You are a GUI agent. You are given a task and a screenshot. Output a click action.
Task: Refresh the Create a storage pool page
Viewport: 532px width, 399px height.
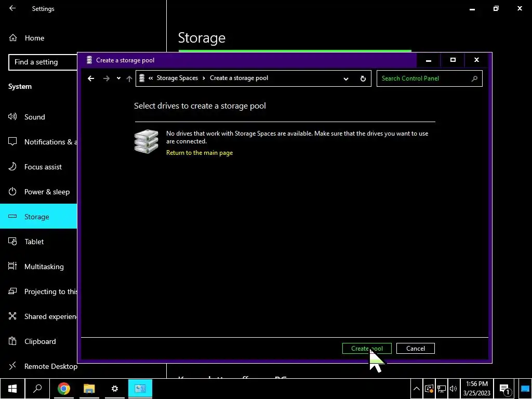[363, 79]
